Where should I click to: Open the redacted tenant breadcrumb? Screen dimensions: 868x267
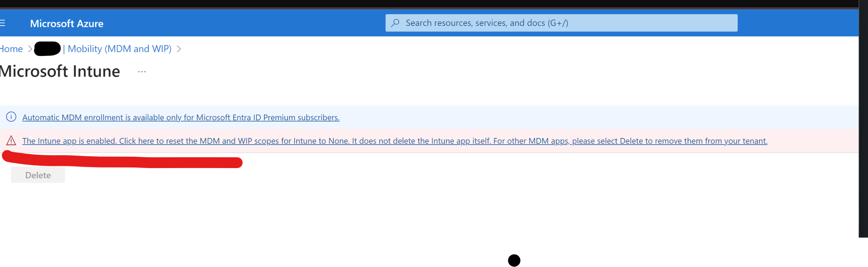(47, 49)
